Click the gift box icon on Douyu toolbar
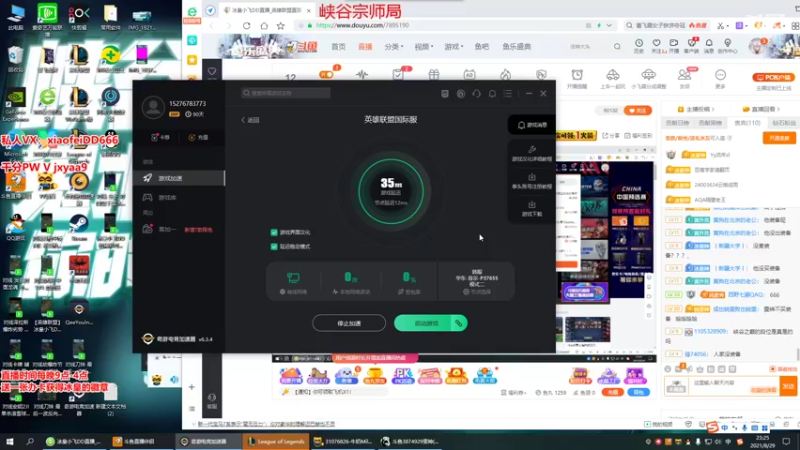The image size is (800, 450). click(x=434, y=74)
